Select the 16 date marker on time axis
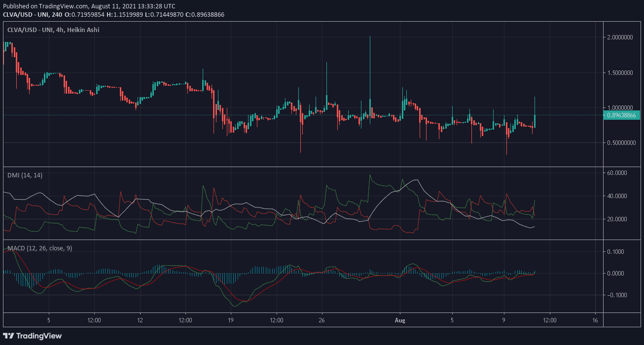 (595, 319)
